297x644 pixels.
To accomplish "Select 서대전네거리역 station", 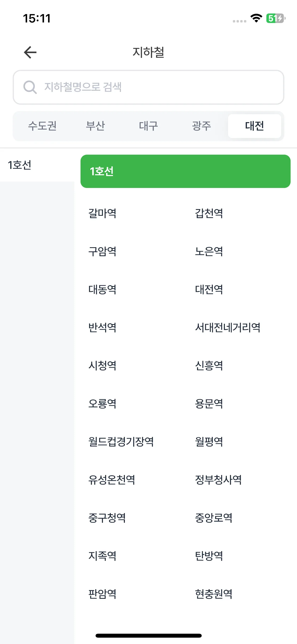I will (228, 328).
